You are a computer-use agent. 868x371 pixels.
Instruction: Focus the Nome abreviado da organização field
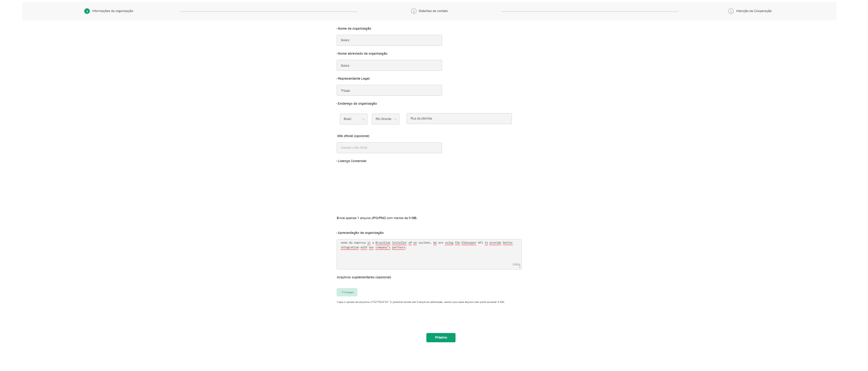[x=389, y=65]
